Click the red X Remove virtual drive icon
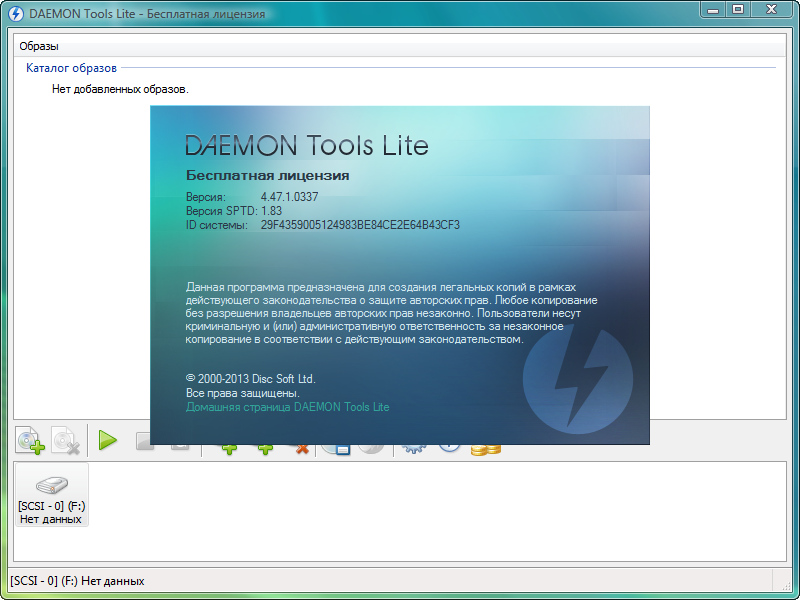This screenshot has width=800, height=600. click(x=300, y=449)
